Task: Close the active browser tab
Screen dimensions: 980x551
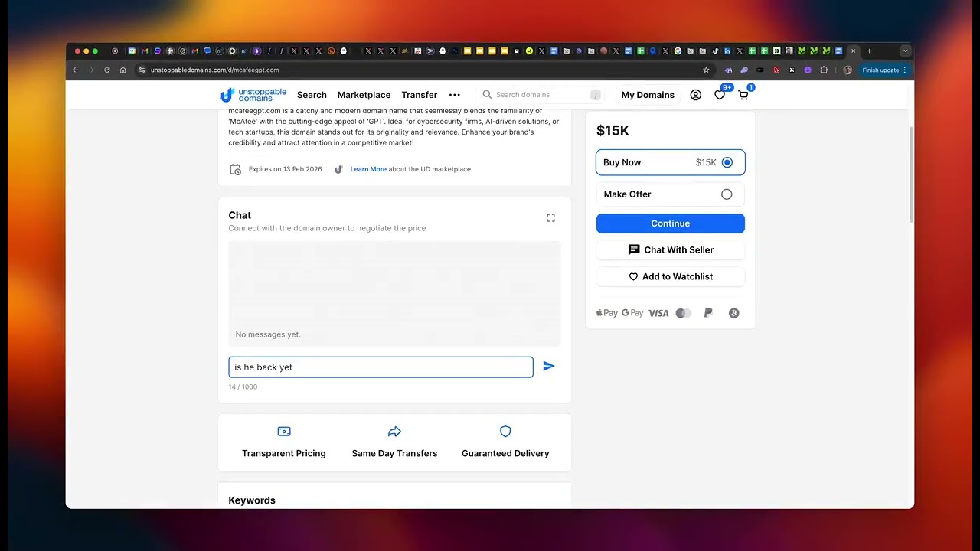Action: [853, 51]
